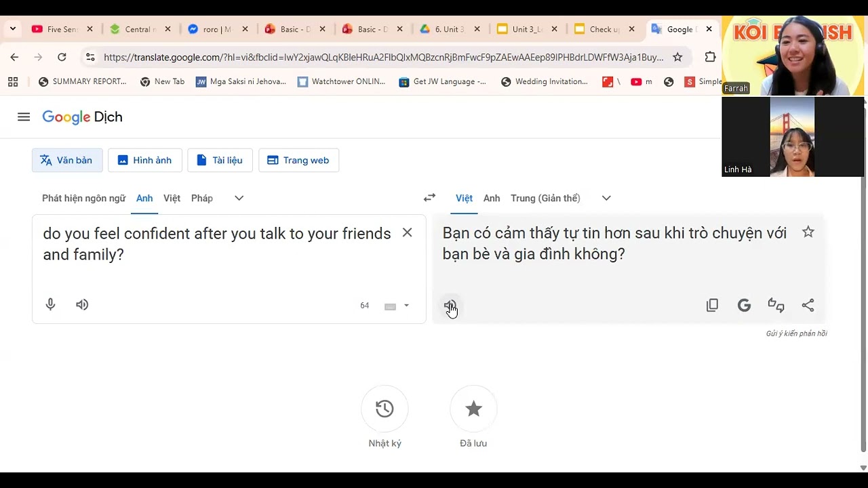Rate this translation with thumbs icon

(776, 305)
